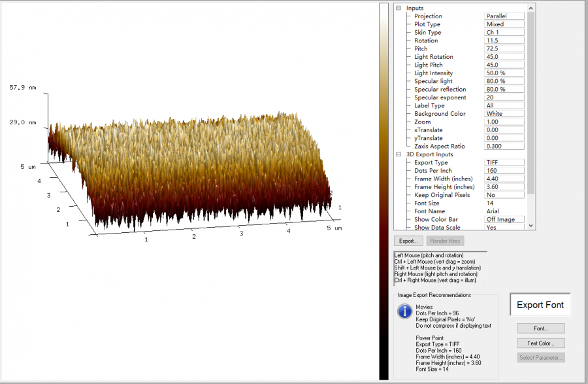Click the Render Hires button
This screenshot has width=588, height=384.
(446, 241)
